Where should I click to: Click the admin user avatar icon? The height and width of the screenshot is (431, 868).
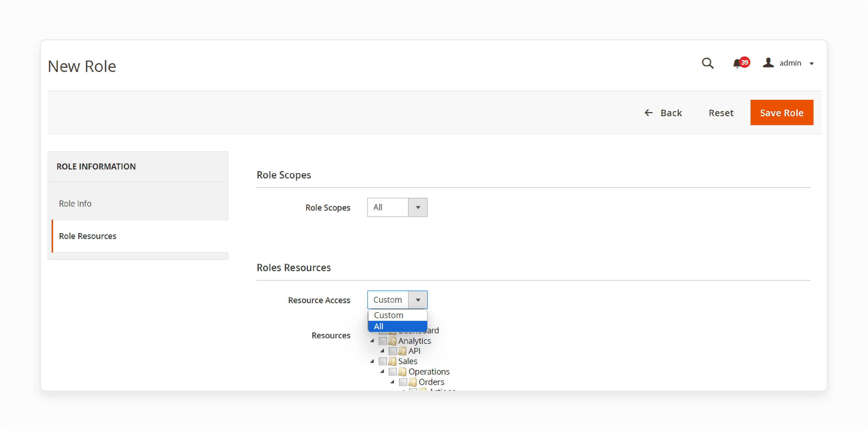pyautogui.click(x=768, y=63)
